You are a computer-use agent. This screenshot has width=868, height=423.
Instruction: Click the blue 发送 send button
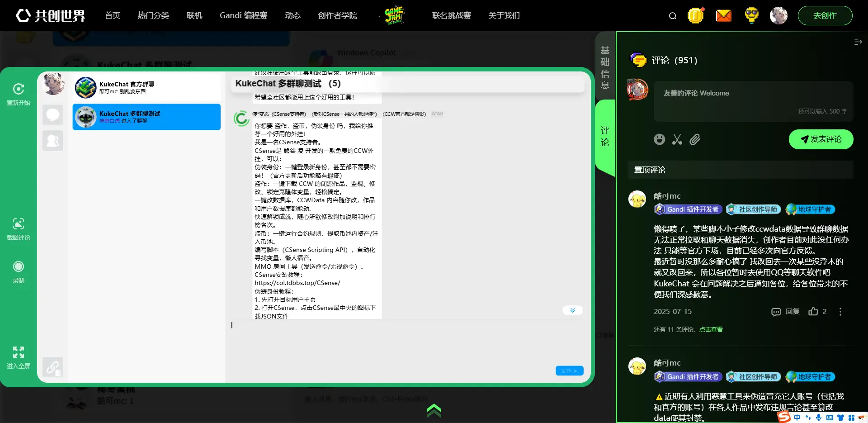pos(569,371)
